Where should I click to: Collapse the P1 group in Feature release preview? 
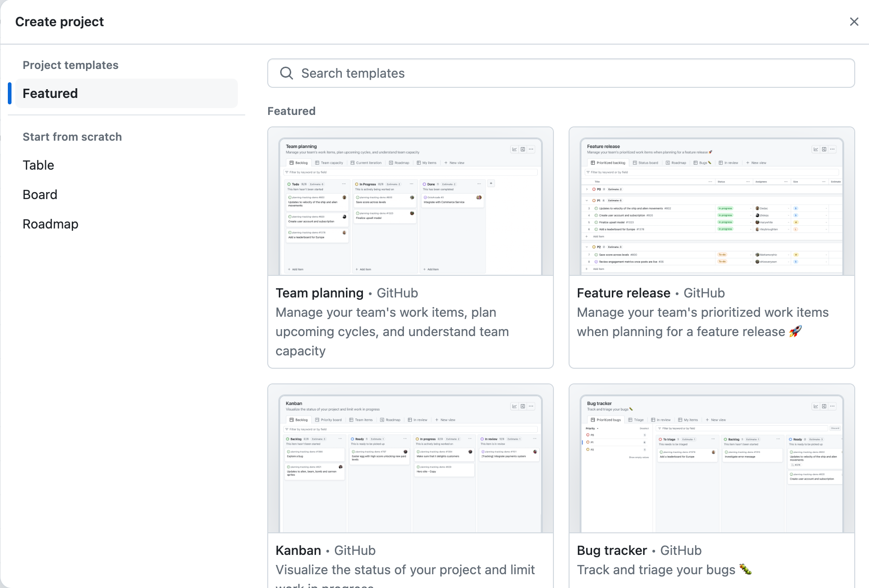[x=586, y=200]
